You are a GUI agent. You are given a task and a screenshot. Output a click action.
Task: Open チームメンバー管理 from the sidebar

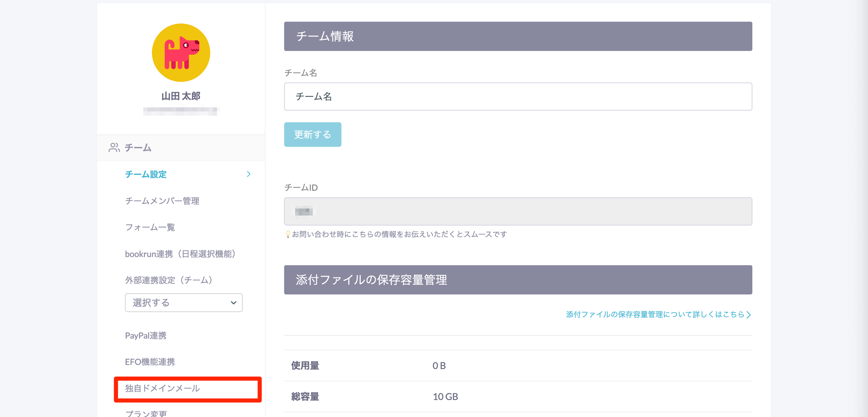162,201
